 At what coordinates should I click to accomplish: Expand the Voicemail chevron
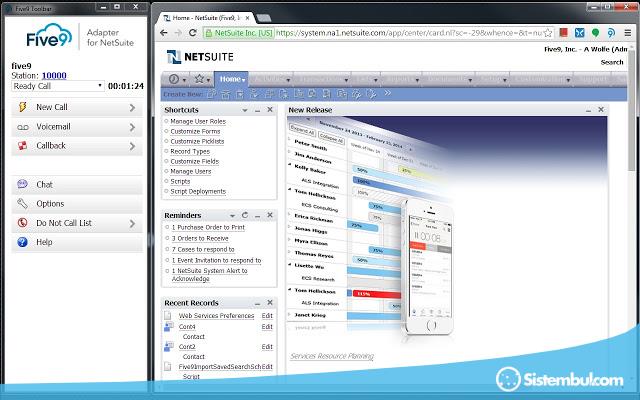coord(132,127)
